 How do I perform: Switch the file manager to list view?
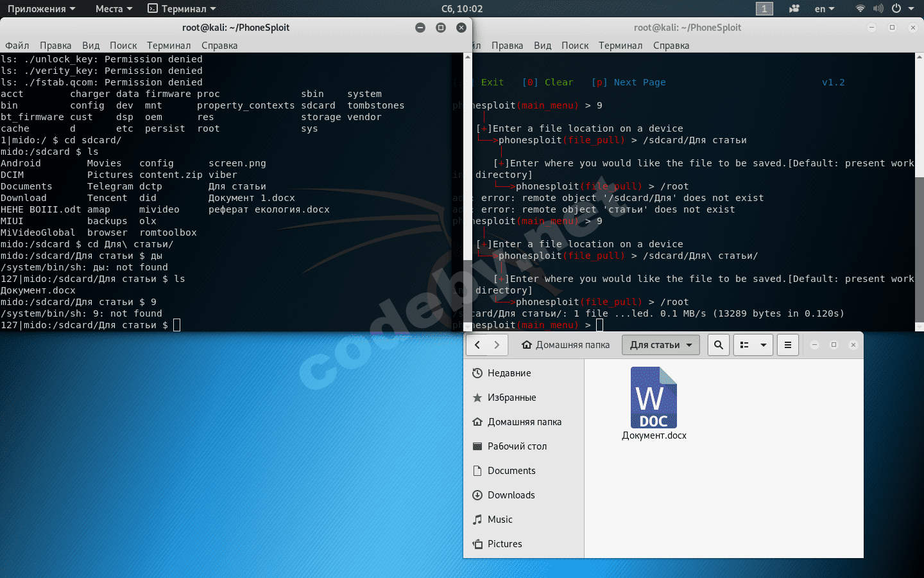744,345
